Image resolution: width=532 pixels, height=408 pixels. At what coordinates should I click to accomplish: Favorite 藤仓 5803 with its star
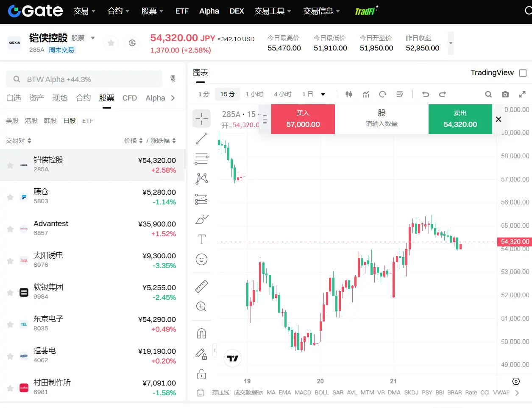10,197
